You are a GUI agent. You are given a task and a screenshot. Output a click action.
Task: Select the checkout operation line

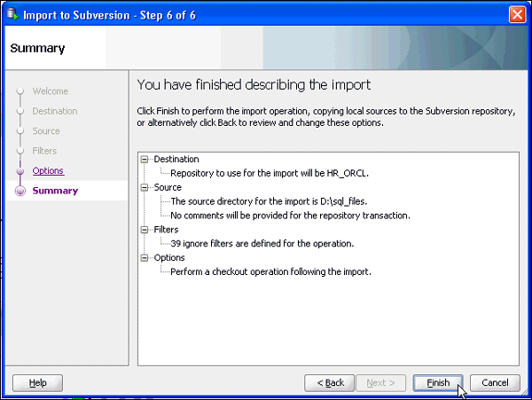click(x=270, y=271)
